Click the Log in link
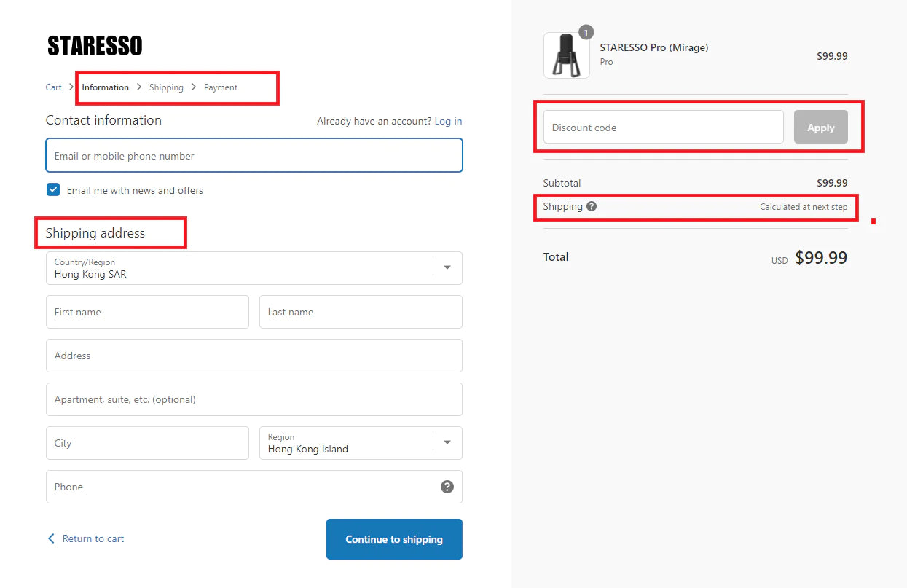This screenshot has width=907, height=588. pyautogui.click(x=448, y=121)
